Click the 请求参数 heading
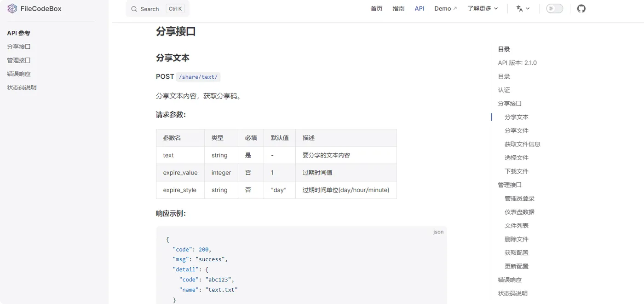Image resolution: width=644 pixels, height=304 pixels. (x=171, y=115)
